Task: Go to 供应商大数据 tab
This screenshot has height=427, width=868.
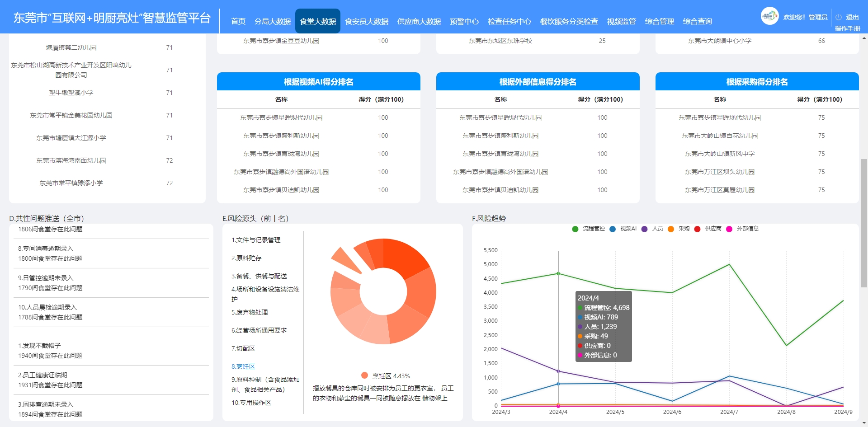Action: (x=419, y=21)
